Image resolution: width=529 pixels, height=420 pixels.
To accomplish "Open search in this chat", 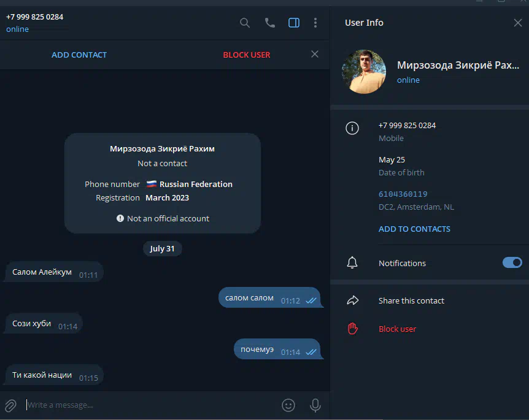I will (245, 23).
